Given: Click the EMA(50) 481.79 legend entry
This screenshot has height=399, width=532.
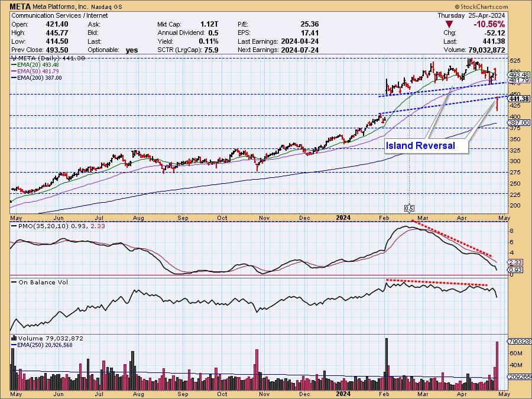Looking at the screenshot, I should pos(35,72).
